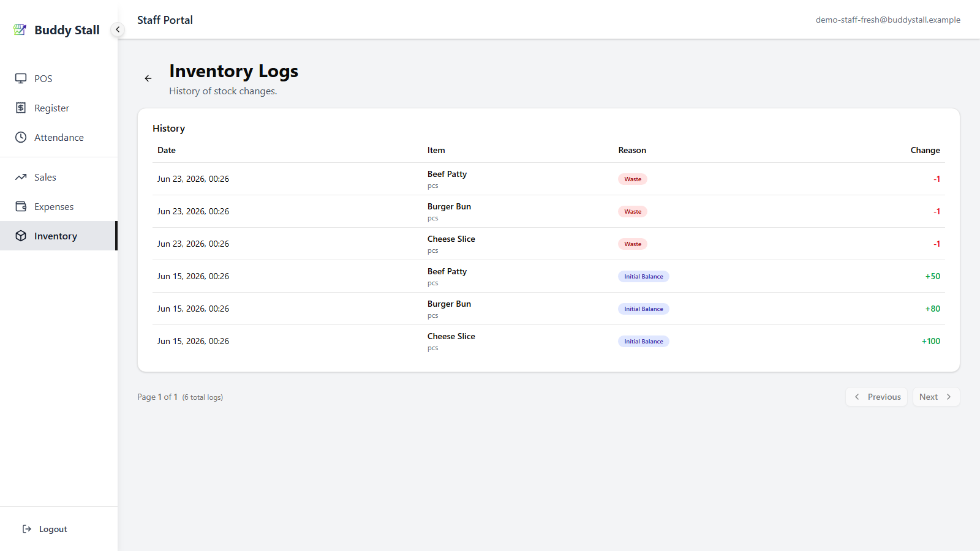Click the Sales trend arrow icon
Viewport: 980px width, 551px height.
click(x=21, y=177)
